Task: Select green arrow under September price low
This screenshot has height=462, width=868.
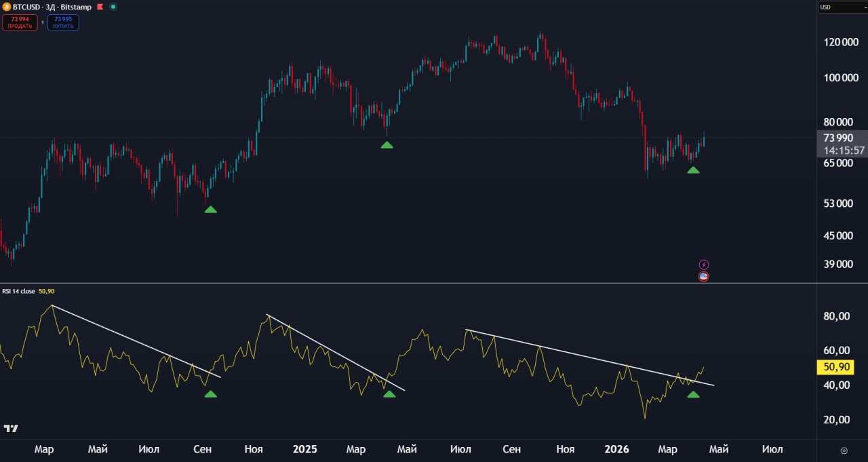Action: (x=211, y=210)
